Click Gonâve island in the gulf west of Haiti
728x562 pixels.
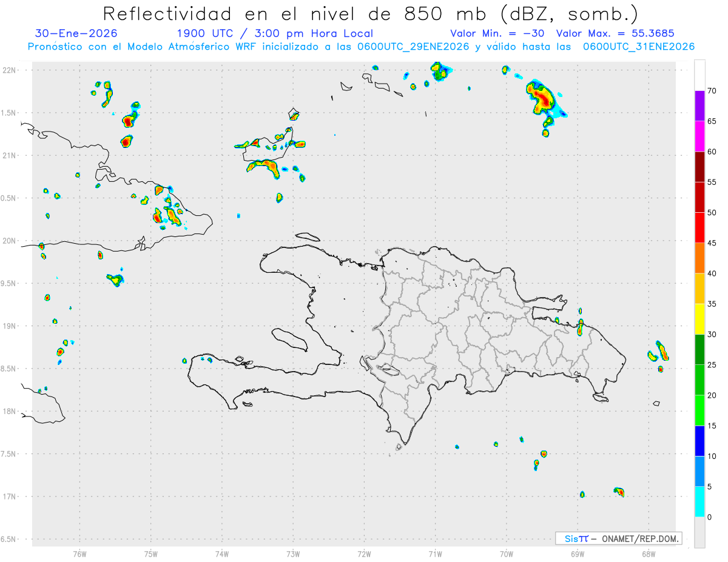coord(289,340)
